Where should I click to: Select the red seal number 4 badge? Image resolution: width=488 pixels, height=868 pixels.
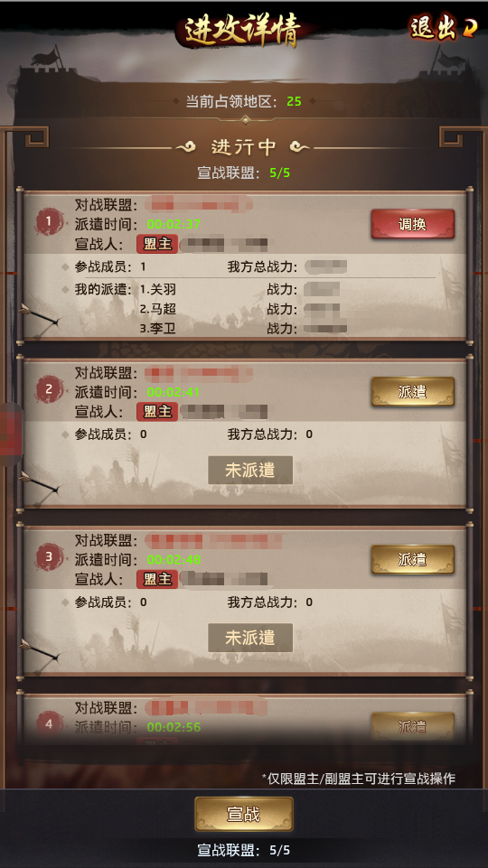49,724
